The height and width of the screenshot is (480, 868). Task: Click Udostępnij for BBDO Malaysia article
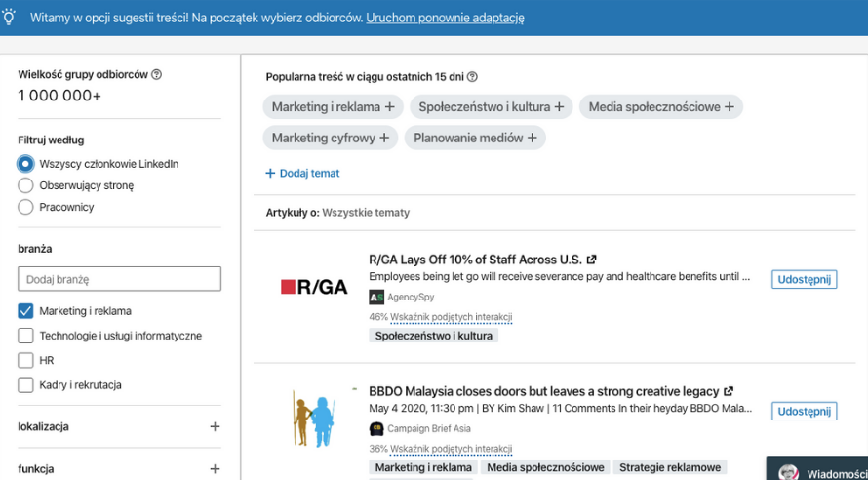click(x=805, y=412)
